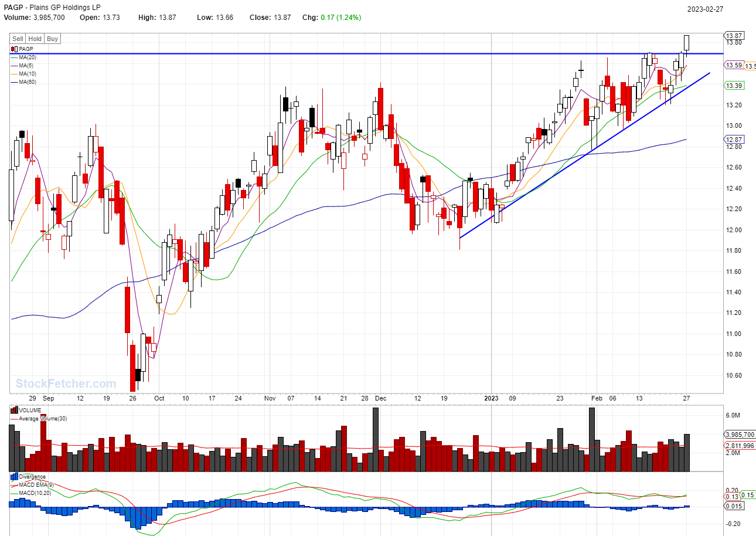756x536 pixels.
Task: Click the 2,811,996 average volume tag
Action: [x=739, y=446]
